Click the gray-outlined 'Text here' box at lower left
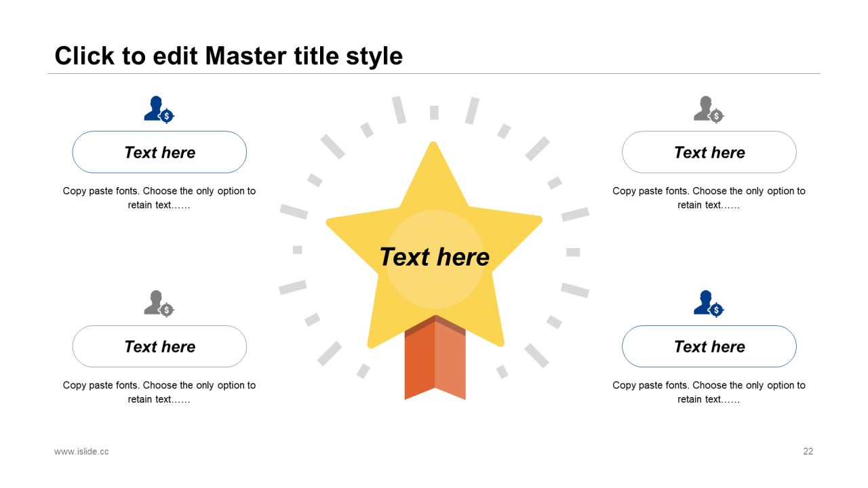 coord(159,346)
